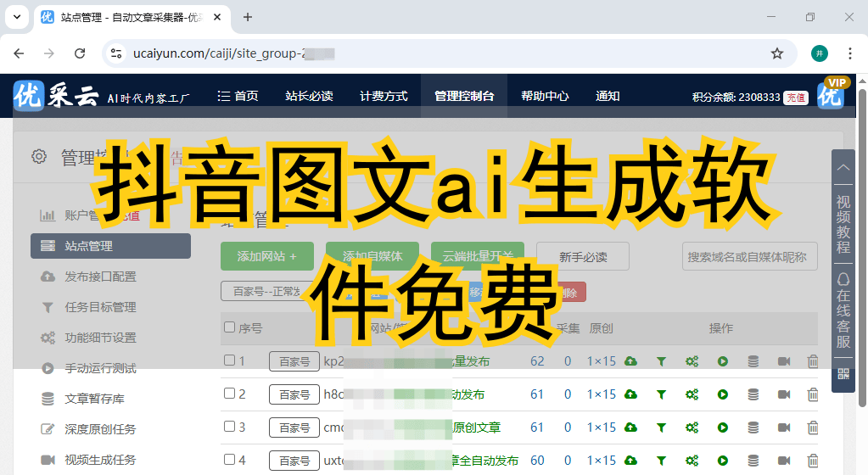Open the filter funnel icon in row 2

tap(661, 394)
